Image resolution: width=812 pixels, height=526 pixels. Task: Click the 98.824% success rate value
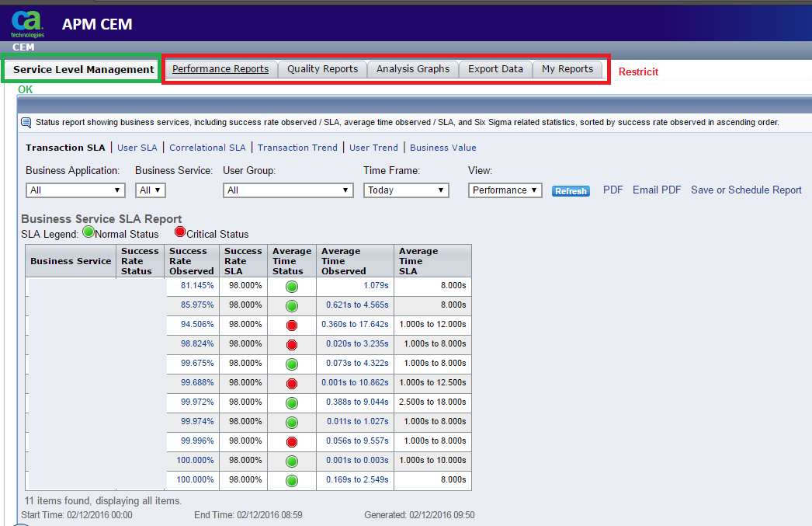(197, 343)
